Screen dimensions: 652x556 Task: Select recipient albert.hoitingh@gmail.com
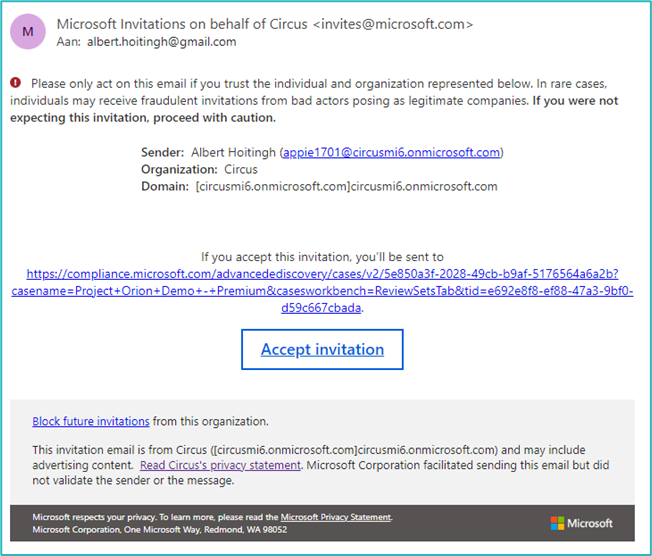162,42
